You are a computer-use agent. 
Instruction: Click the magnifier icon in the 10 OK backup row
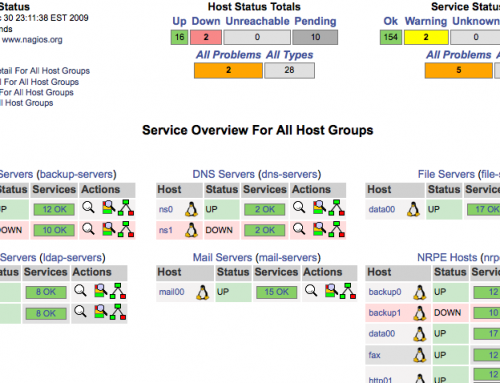click(x=88, y=229)
